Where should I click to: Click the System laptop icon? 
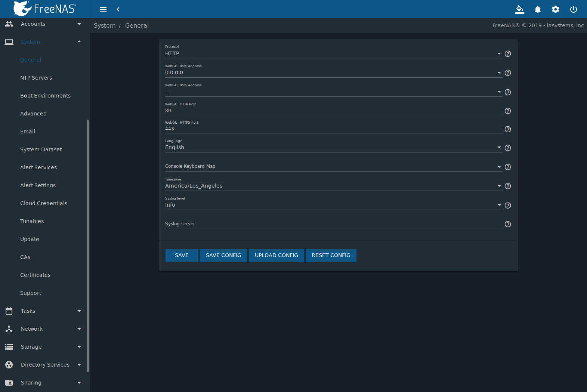tap(9, 42)
